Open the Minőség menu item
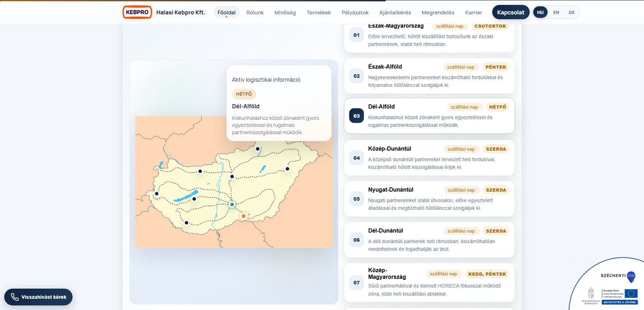This screenshot has height=310, width=644. 285,12
